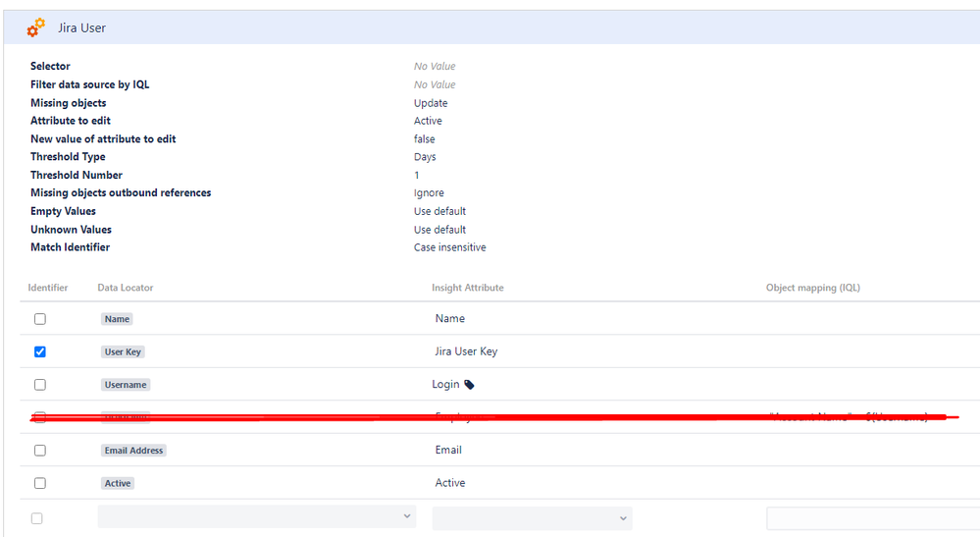Screen dimensions: 980x537
Task: Click the Jira User header title
Action: (81, 28)
